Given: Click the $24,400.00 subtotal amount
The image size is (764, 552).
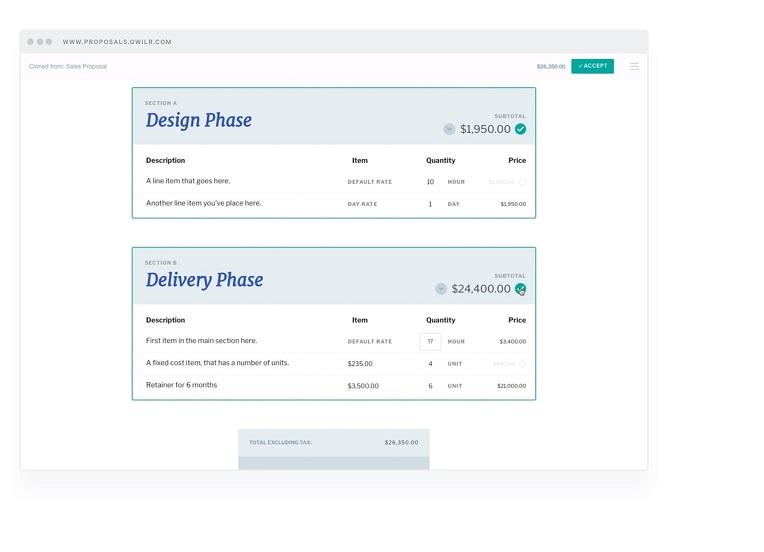Looking at the screenshot, I should [x=481, y=289].
